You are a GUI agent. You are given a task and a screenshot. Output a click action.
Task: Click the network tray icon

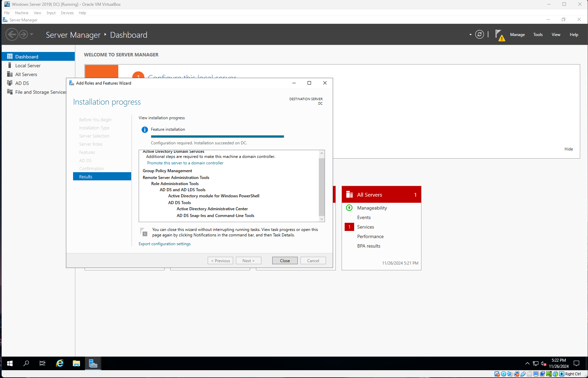[x=536, y=363]
